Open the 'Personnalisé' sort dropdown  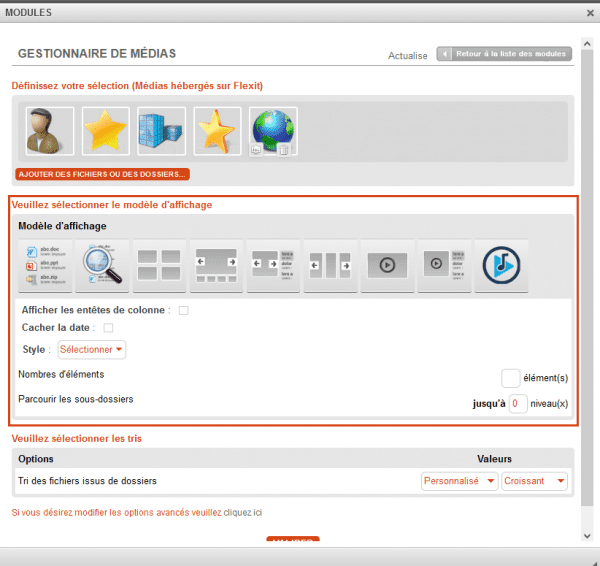459,481
